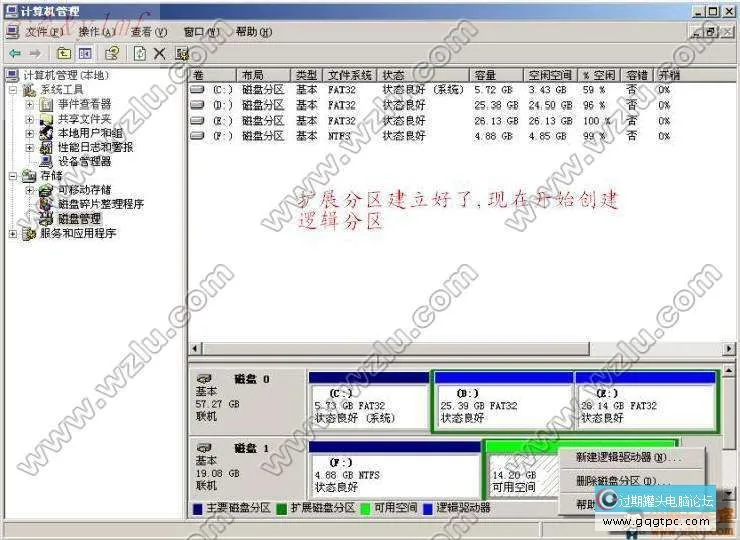Select the 磁盘碎片整理程序 icon

coord(46,204)
